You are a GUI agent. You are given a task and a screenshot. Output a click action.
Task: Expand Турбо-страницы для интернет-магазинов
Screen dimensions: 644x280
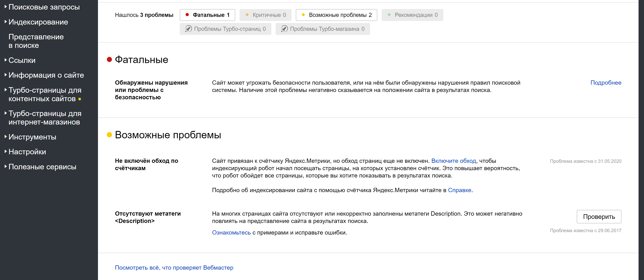pos(45,118)
